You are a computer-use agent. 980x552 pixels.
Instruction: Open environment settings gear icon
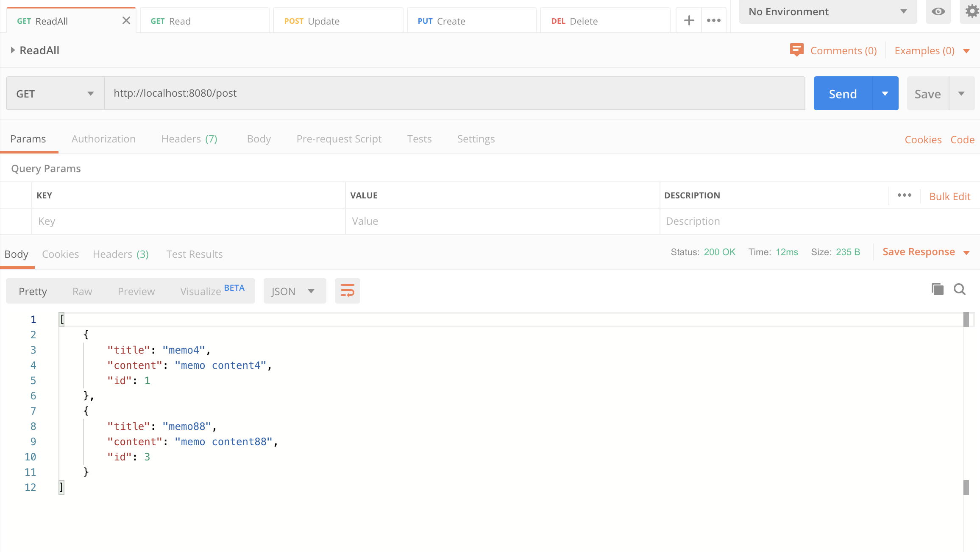[972, 11]
